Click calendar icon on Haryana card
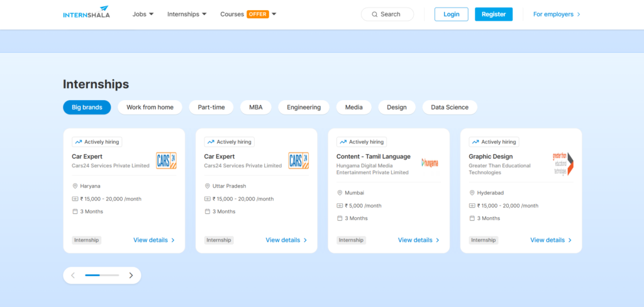Viewport: 644px width, 307px height. (75, 211)
